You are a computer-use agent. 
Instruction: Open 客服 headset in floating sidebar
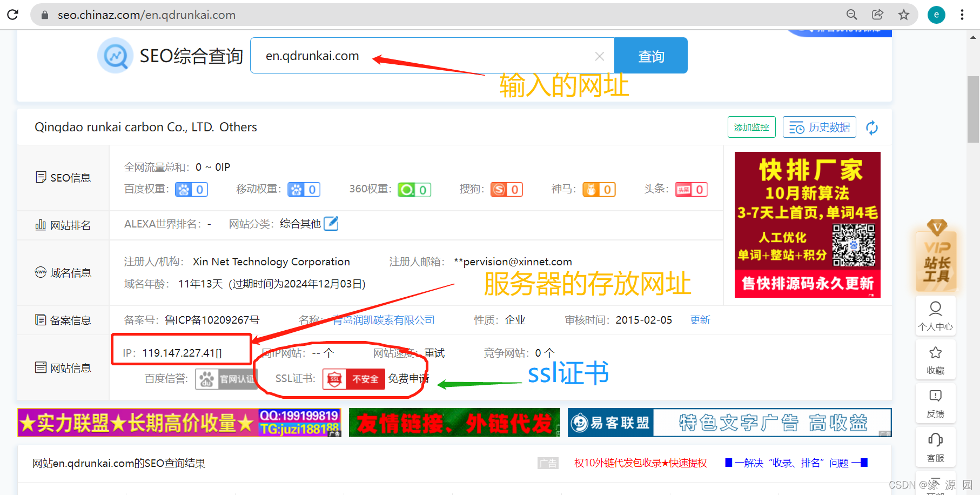click(x=936, y=447)
